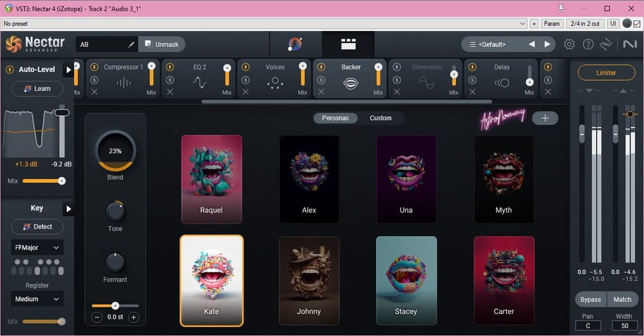Viewport: 644px width, 336px height.
Task: Switch to the Custom tab
Action: (380, 118)
